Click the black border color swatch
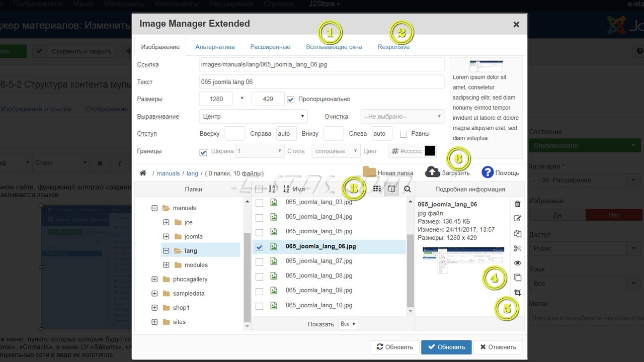Screen dimensions: 644x362 pyautogui.click(x=430, y=151)
